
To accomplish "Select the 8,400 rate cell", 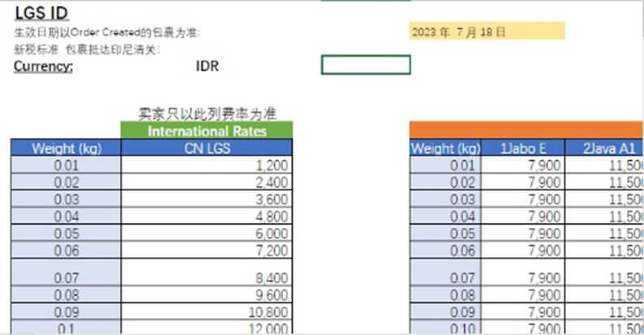I will click(x=207, y=277).
